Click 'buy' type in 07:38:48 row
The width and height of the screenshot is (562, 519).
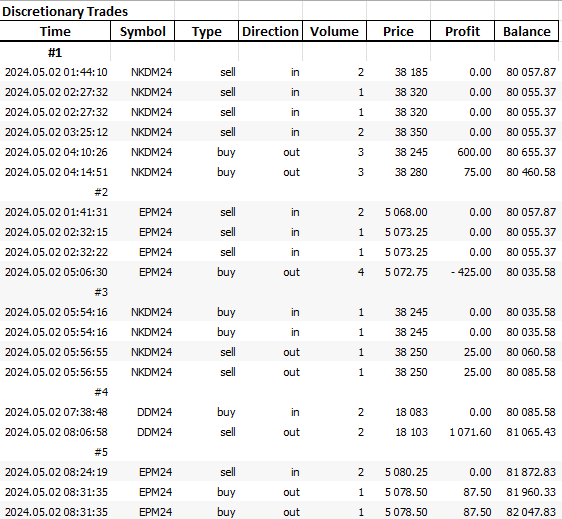(226, 412)
